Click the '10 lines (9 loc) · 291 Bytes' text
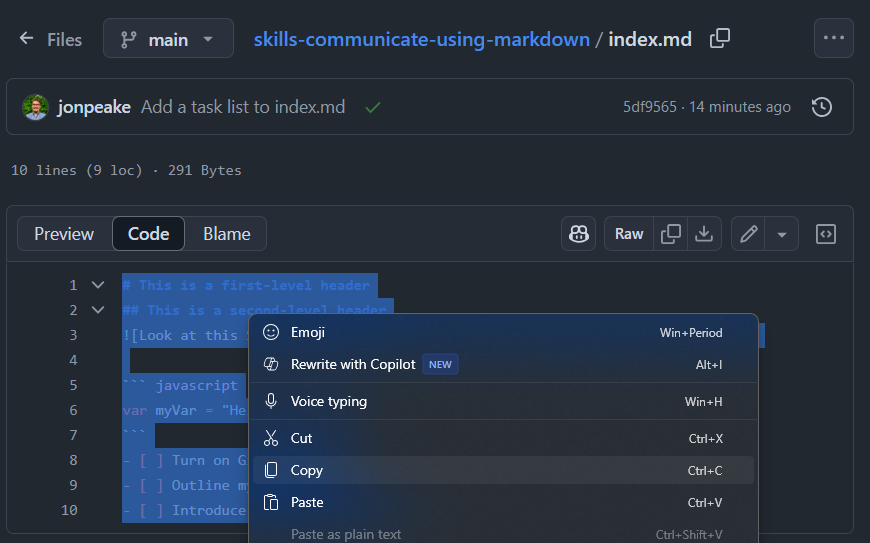This screenshot has width=870, height=543. (126, 170)
